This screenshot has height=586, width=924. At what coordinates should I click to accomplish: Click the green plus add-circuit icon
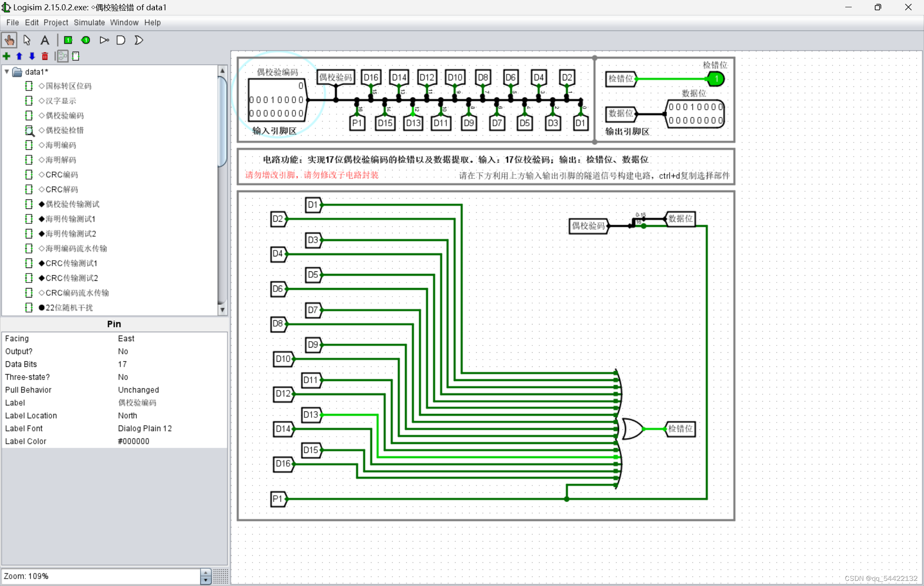tap(6, 56)
